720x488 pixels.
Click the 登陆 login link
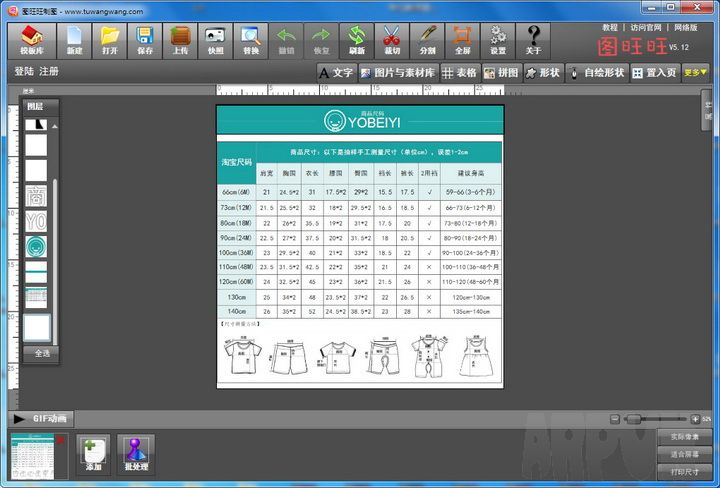[24, 72]
